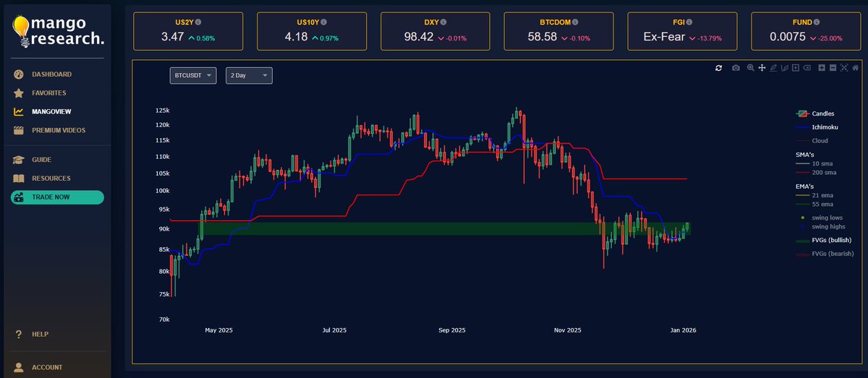Click the Dashboard gauge icon
868x378 pixels.
click(x=19, y=74)
